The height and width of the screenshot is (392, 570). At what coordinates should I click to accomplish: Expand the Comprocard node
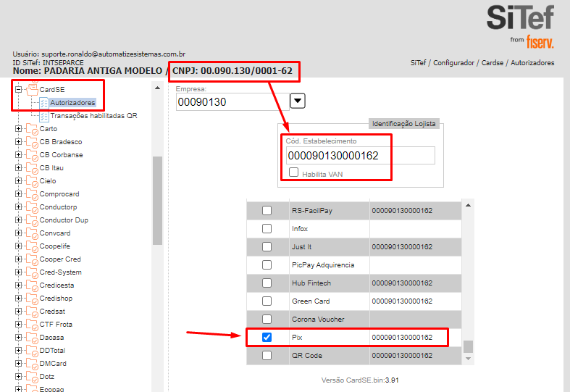coord(18,194)
